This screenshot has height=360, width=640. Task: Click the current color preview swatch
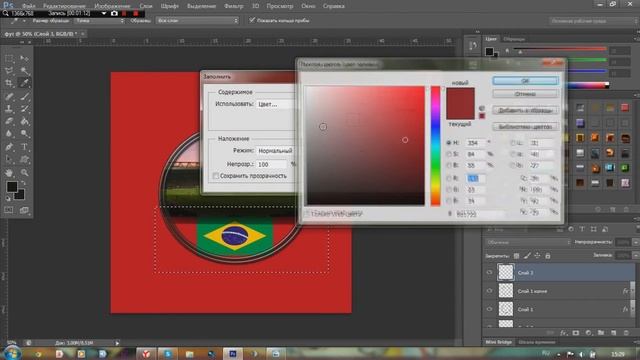[460, 111]
